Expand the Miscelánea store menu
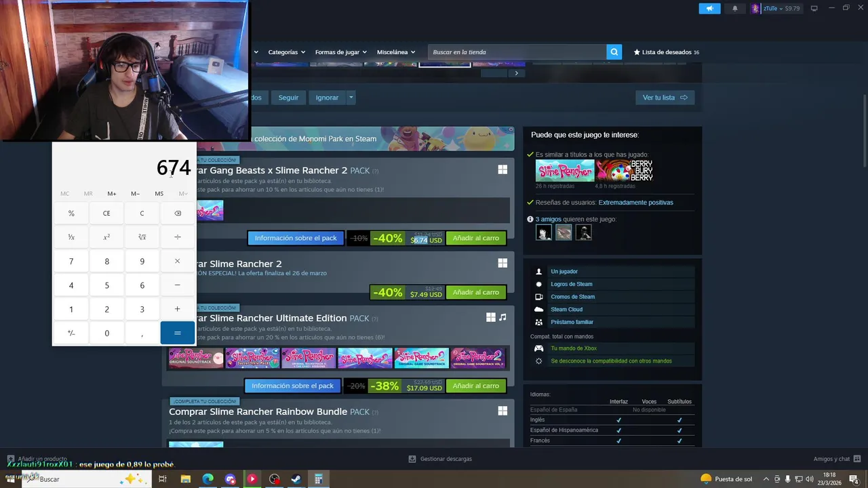Viewport: 868px width, 488px height. click(x=396, y=52)
